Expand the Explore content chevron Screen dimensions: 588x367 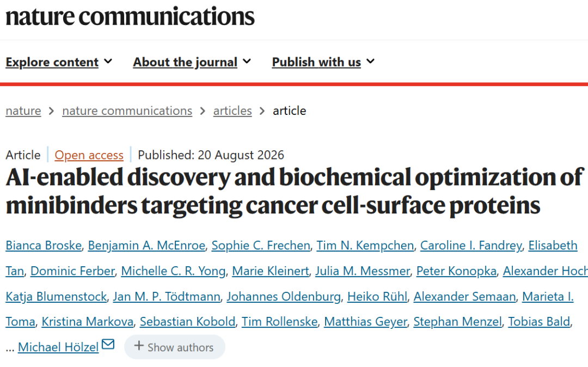click(108, 61)
